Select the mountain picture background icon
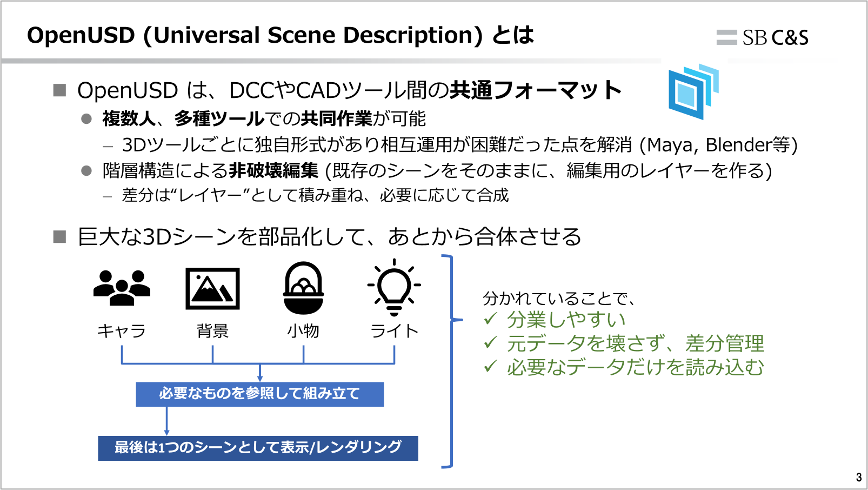Image resolution: width=868 pixels, height=490 pixels. coord(212,288)
